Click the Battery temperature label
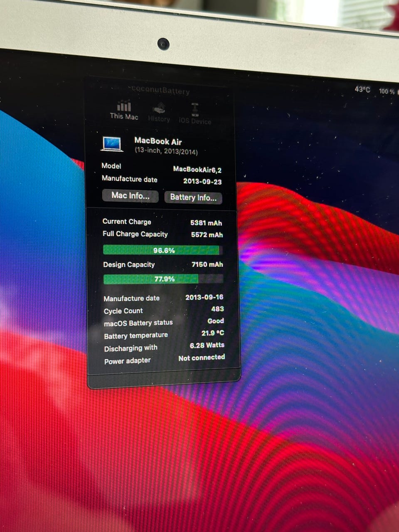399x532 pixels. point(136,335)
